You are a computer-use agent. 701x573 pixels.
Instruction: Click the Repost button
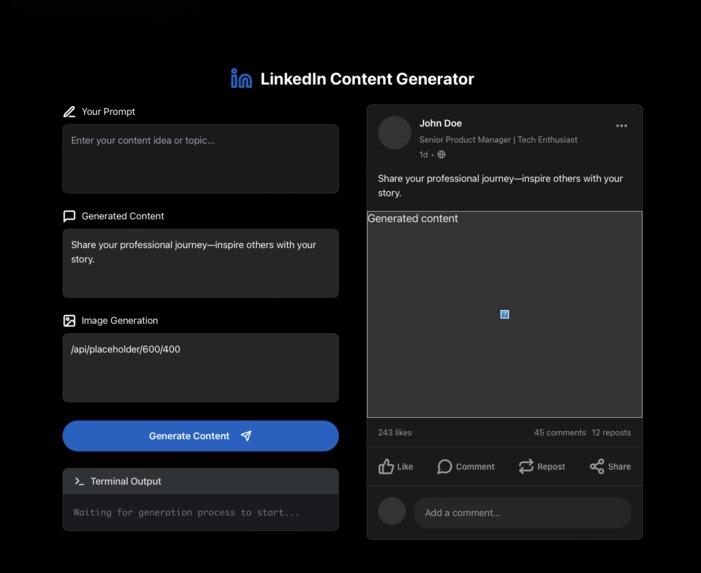(541, 467)
